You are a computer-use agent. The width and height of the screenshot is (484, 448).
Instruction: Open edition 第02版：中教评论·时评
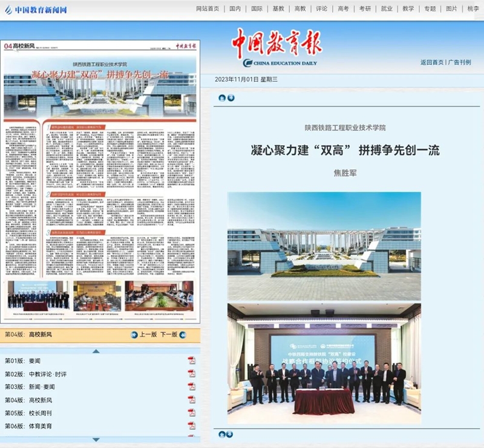click(36, 374)
